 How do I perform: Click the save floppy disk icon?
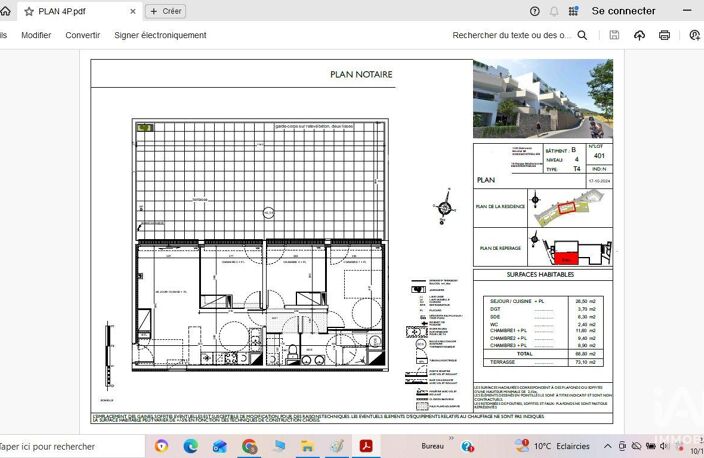pos(614,35)
